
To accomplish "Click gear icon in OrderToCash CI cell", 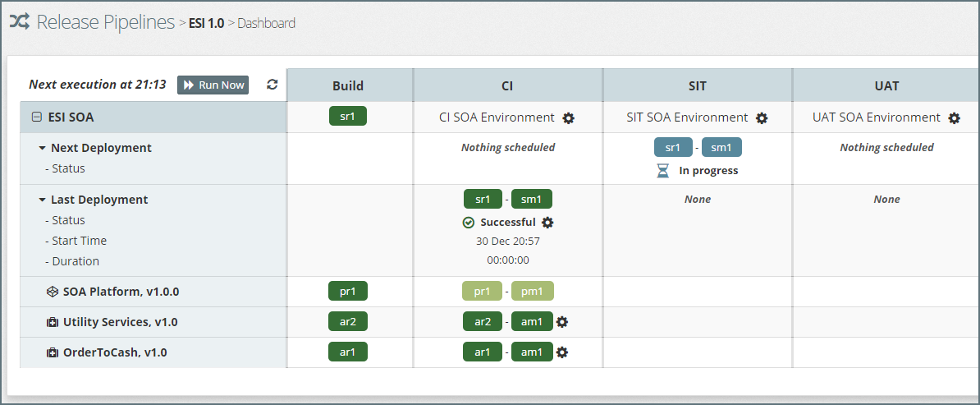I will click(x=562, y=352).
